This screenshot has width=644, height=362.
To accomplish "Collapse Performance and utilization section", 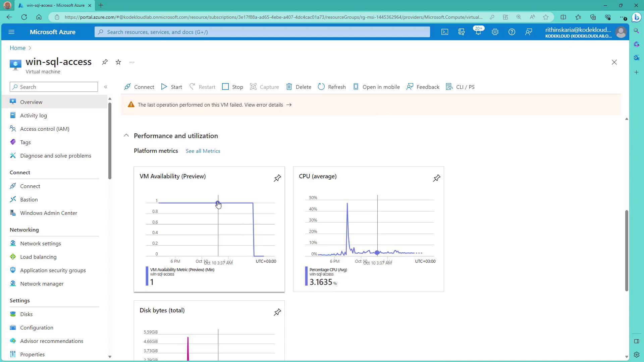I will coord(126,136).
